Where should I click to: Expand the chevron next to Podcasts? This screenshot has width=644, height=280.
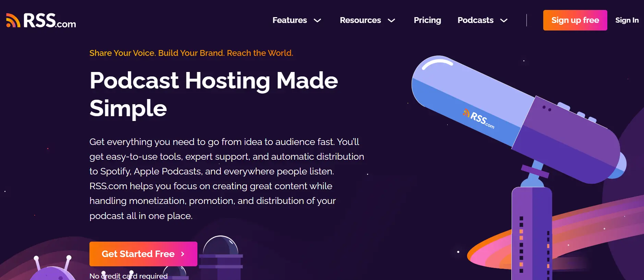coord(504,21)
